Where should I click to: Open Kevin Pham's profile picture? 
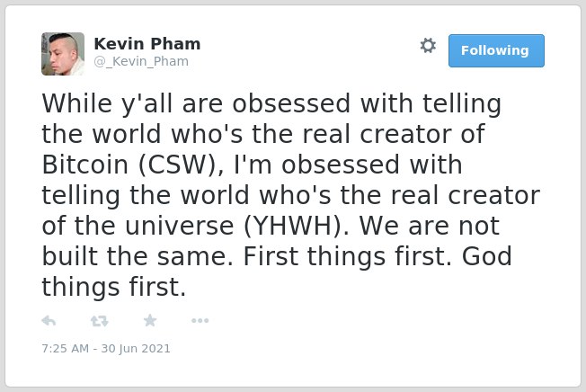click(63, 54)
